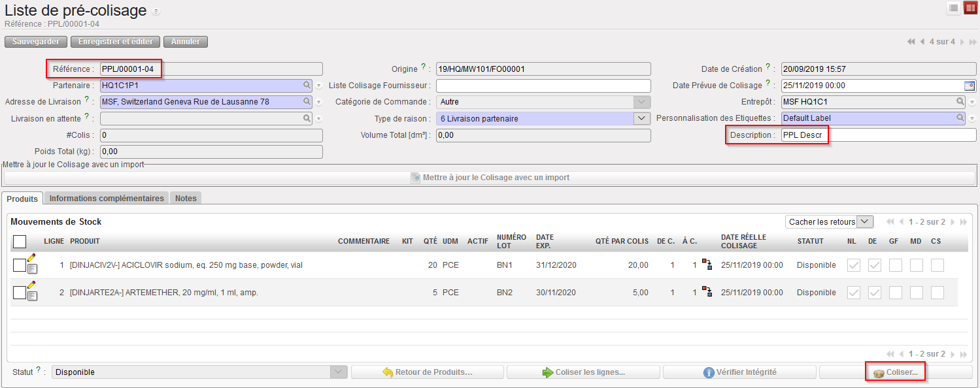
Task: Expand the Type de raison dropdown
Action: point(642,118)
